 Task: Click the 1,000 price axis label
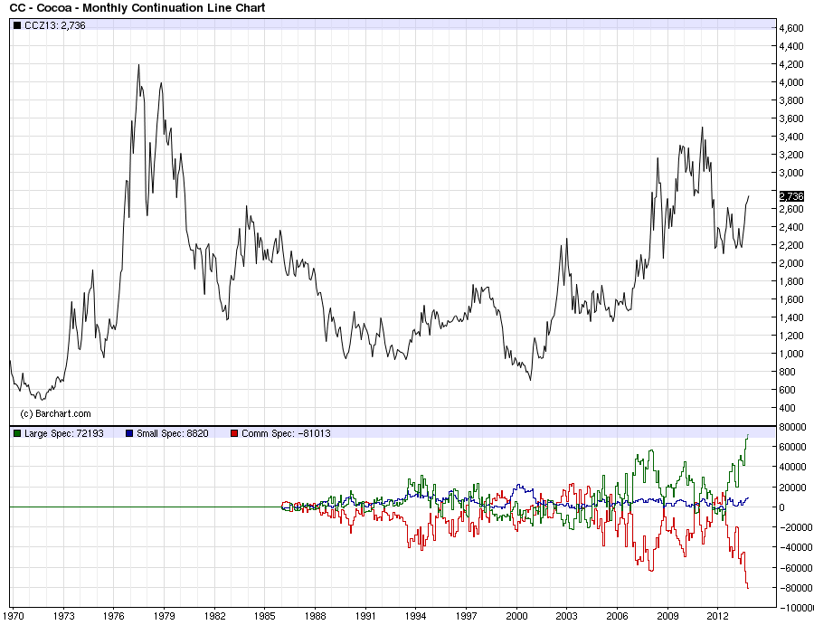pyautogui.click(x=791, y=354)
